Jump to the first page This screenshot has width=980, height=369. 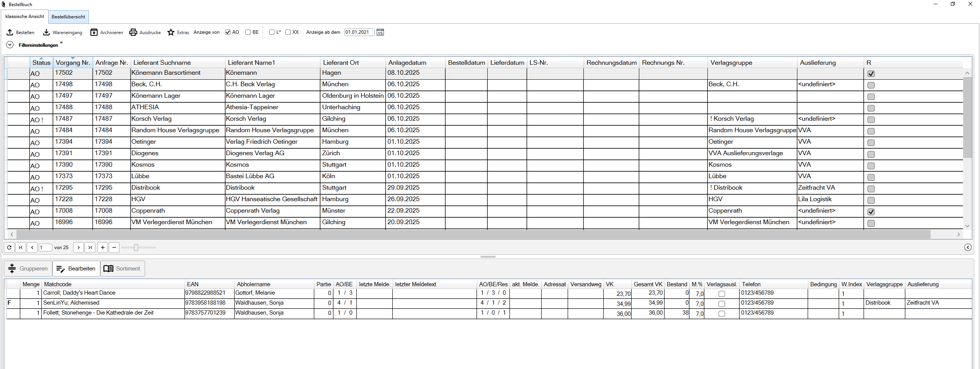(21, 248)
